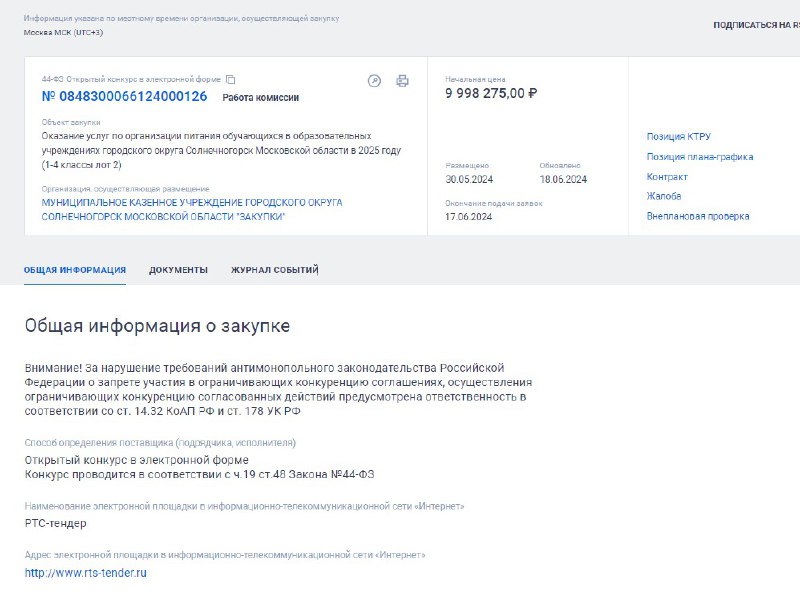800x592 pixels.
Task: Copy the procurement type text icon
Action: [231, 80]
